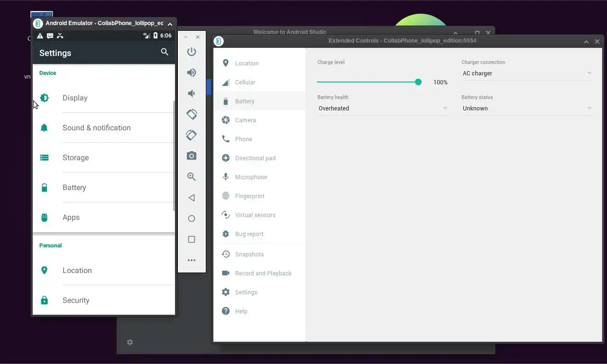The width and height of the screenshot is (607, 364).
Task: Select Phone in Extended Controls sidebar
Action: 259,139
